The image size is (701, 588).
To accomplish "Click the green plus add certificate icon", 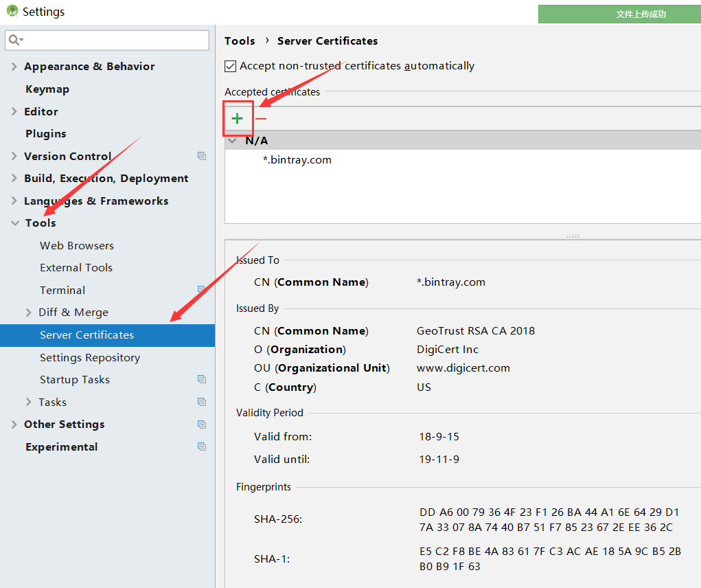I will (237, 119).
